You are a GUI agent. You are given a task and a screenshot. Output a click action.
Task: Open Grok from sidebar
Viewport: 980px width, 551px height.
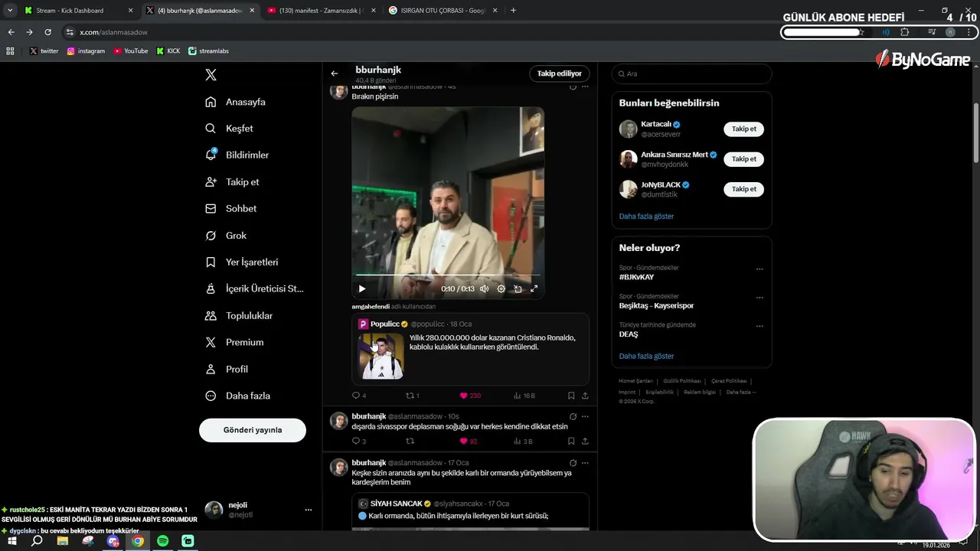[227, 236]
